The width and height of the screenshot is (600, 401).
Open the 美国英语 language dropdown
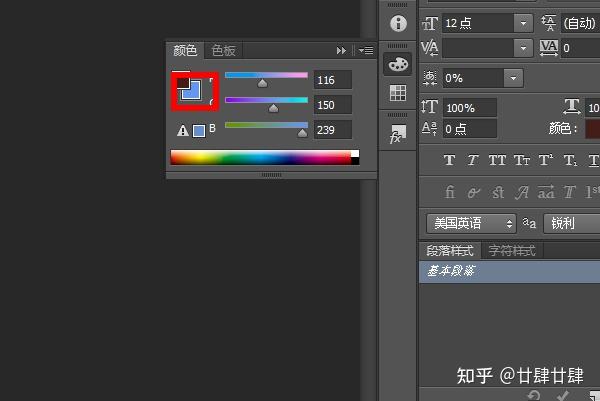coord(471,223)
